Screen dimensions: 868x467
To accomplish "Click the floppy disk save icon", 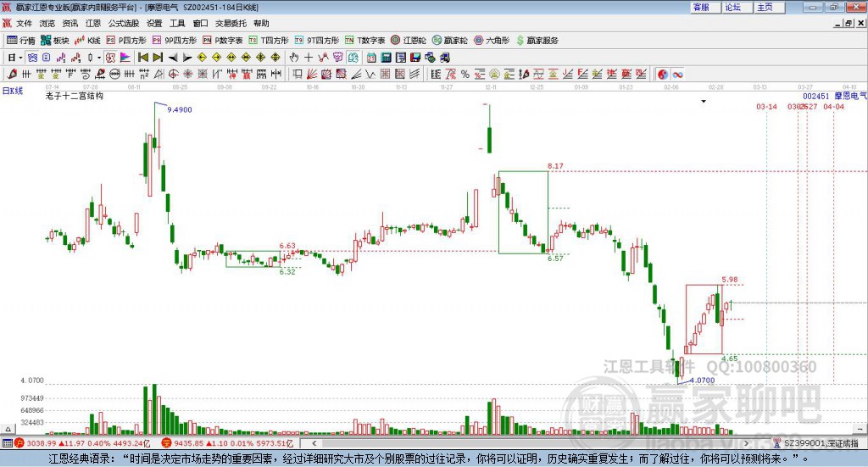I will (415, 58).
